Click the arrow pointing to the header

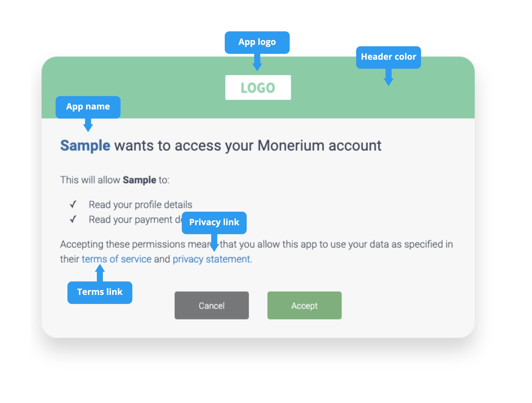coord(389,77)
